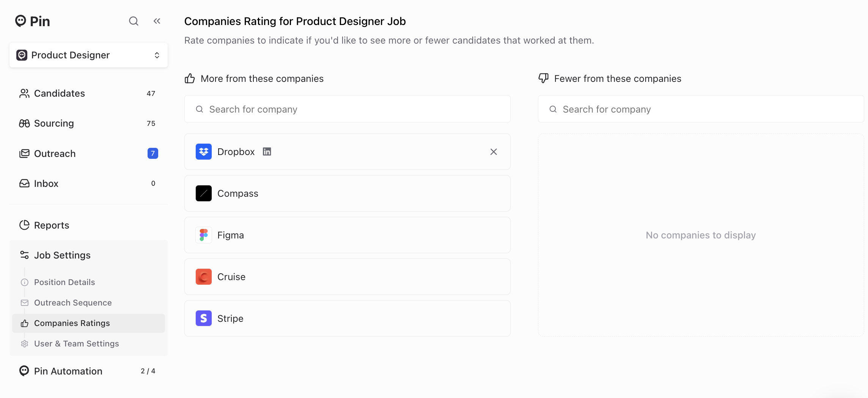Open Outreach with 7 badge
The width and height of the screenshot is (868, 398).
(55, 154)
